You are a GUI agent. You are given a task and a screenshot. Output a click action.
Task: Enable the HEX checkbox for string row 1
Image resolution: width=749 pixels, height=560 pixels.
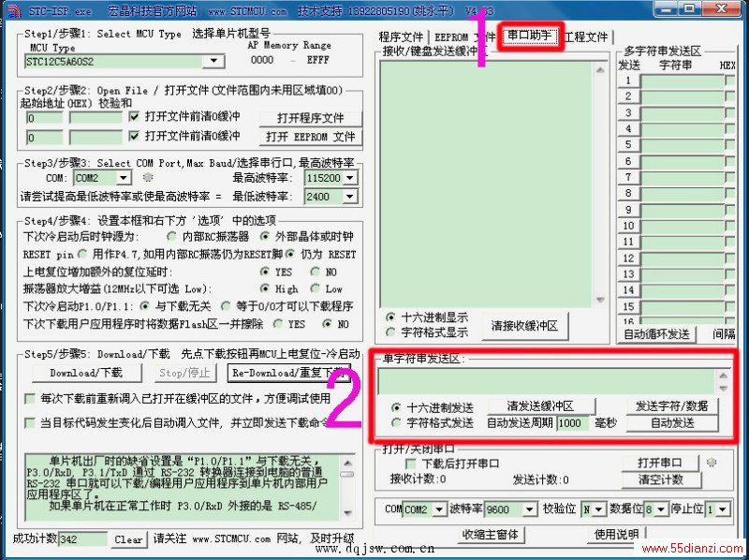729,81
